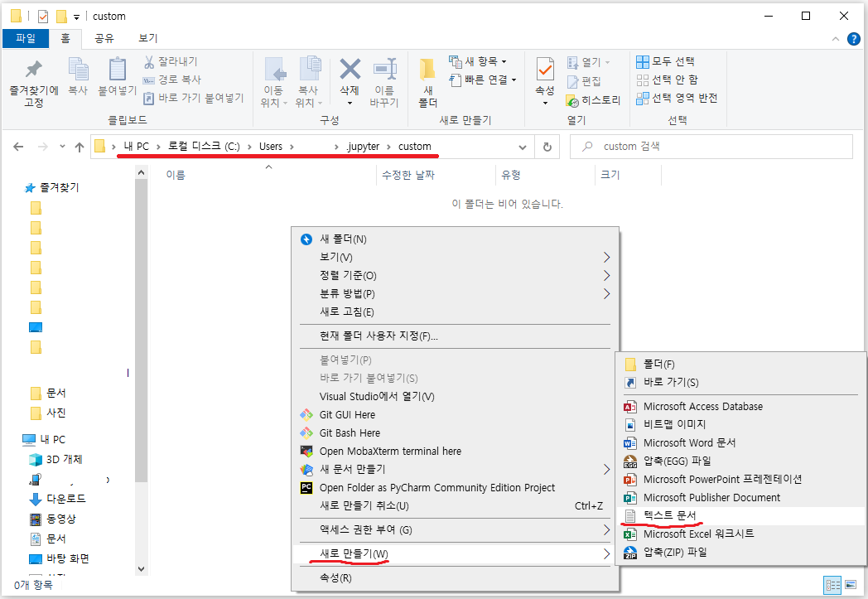Switch to details view icon in status bar
This screenshot has height=599, width=868.
(x=832, y=585)
